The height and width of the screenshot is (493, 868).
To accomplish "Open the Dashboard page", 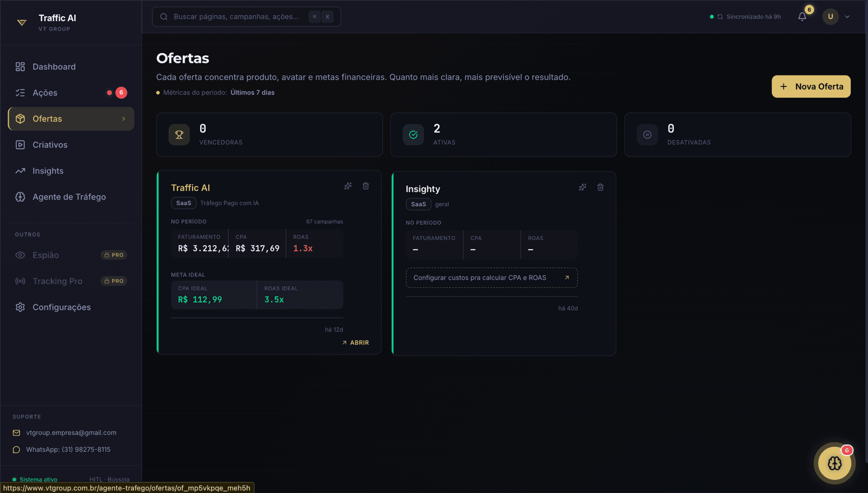I will point(71,67).
